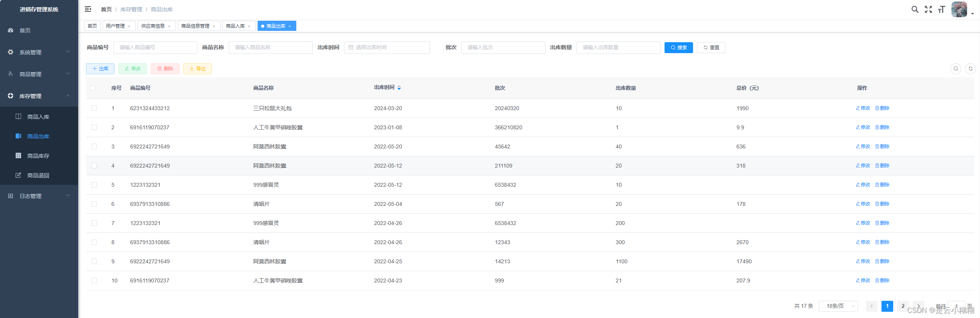Viewport: 980px width, 318px height.
Task: Expand the 系统管理 menu chevron
Action: [68, 52]
